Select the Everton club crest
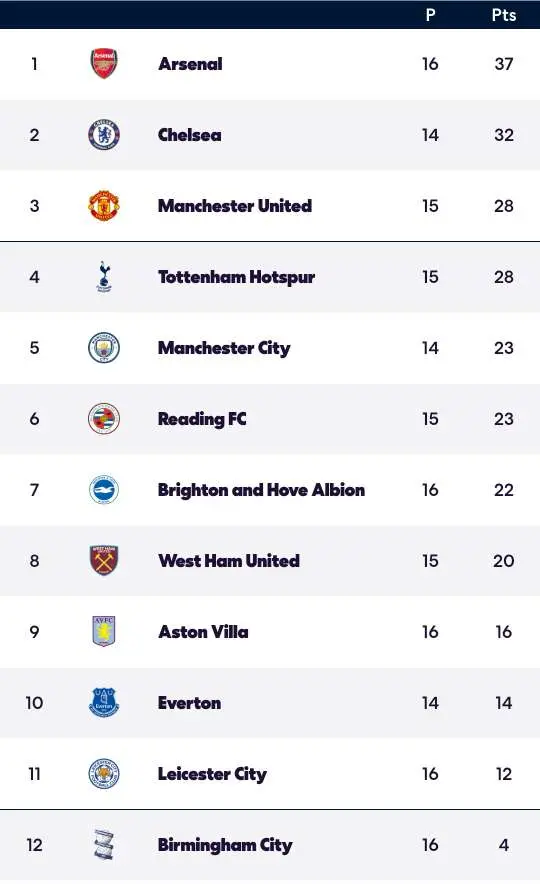The height and width of the screenshot is (884, 540). [x=104, y=702]
